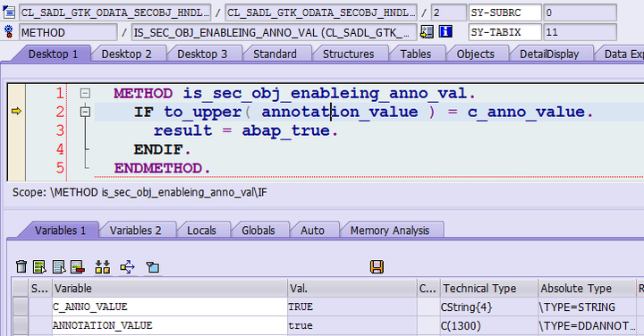Click the two-down-arrows boxes icon
The image size is (644, 336).
click(x=103, y=266)
